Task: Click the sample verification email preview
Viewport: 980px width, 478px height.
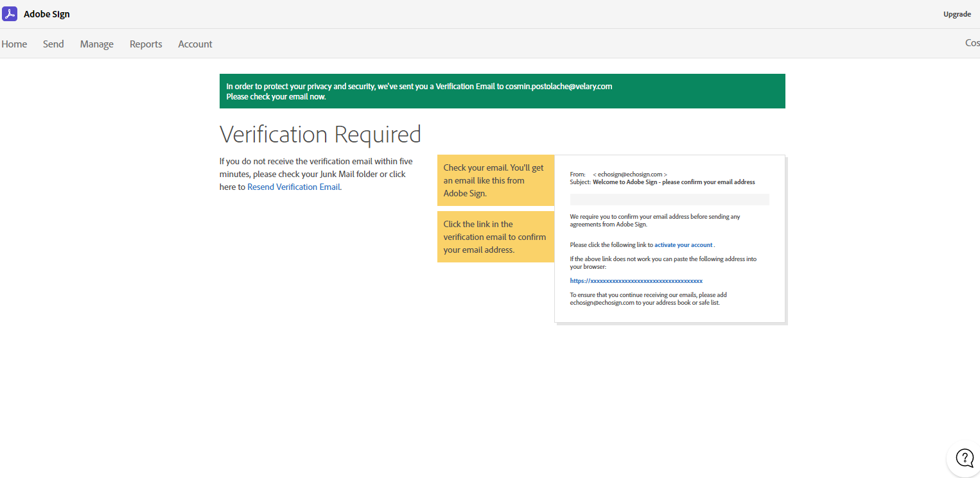Action: [669, 237]
